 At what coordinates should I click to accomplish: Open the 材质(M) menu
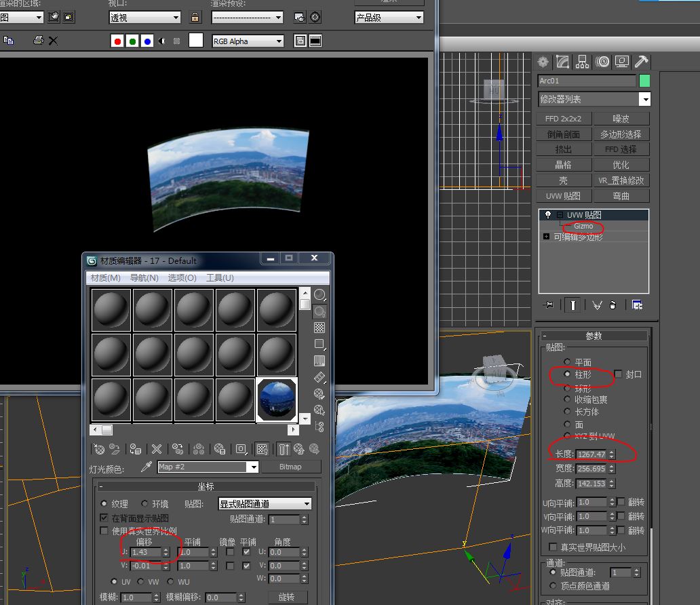105,277
